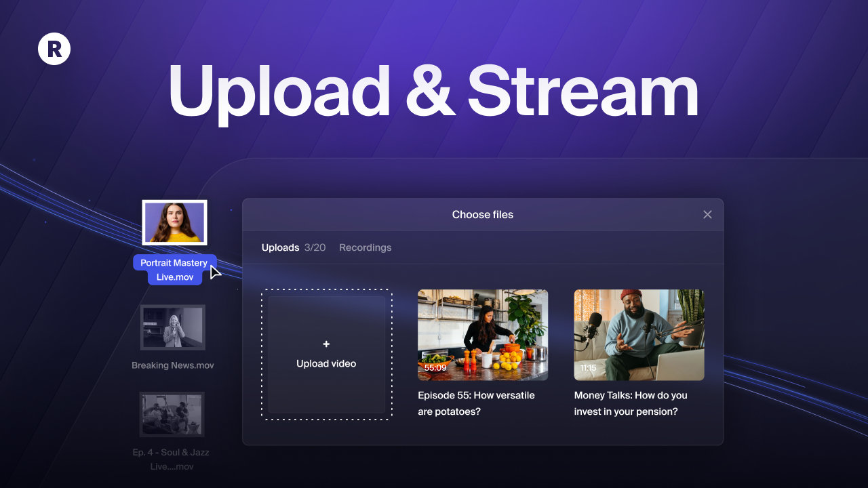This screenshot has width=868, height=488.
Task: Click the X icon on Choose files dialog
Action: 707,214
